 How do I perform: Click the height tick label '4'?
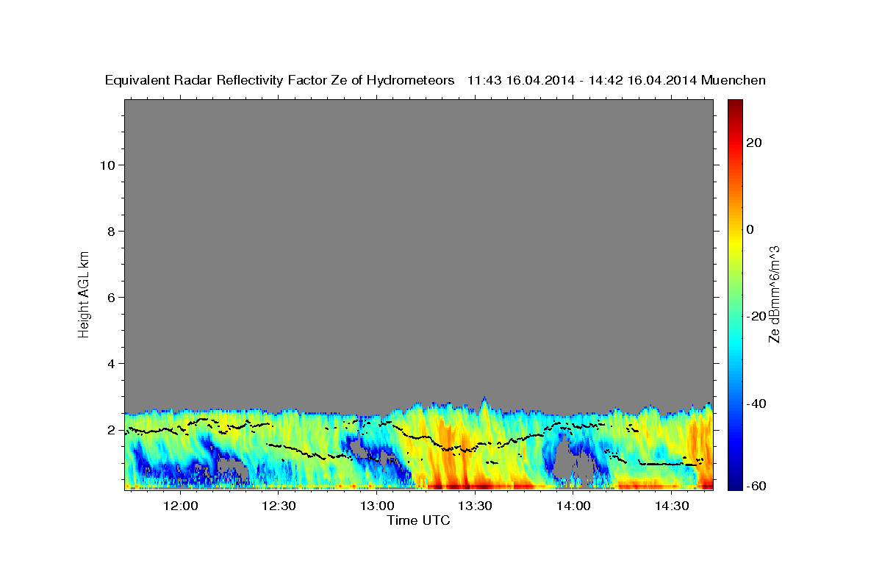110,363
